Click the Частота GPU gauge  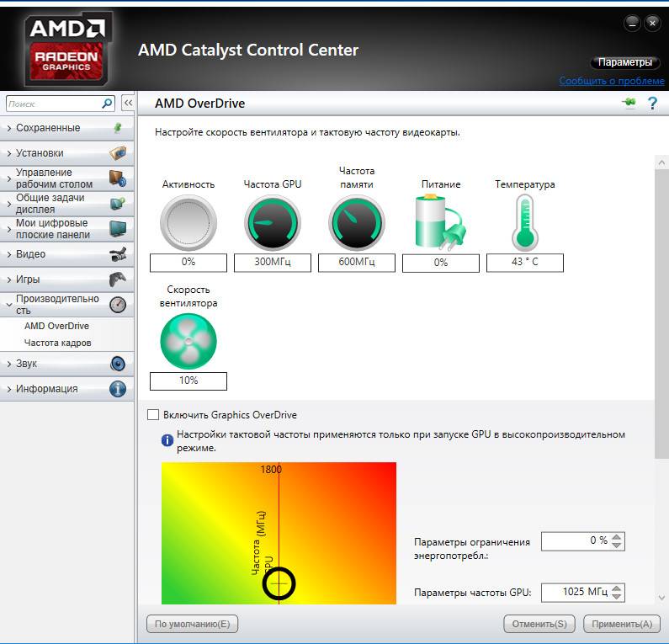[x=273, y=223]
